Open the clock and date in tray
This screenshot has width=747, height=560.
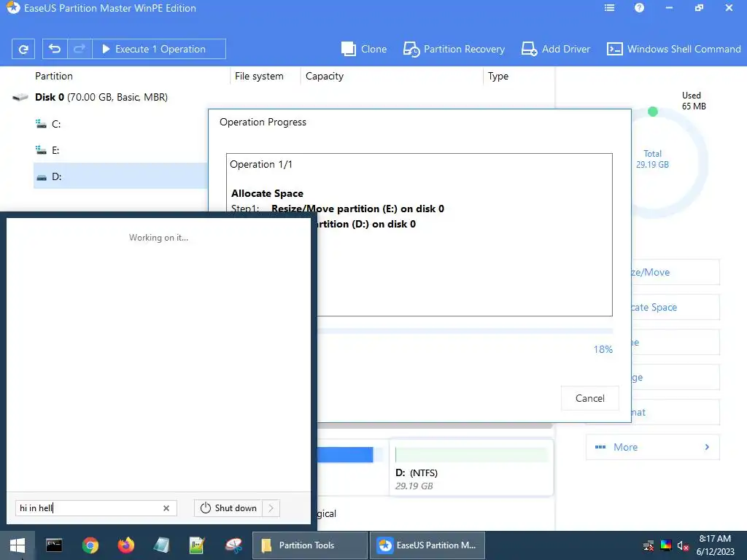[x=715, y=545]
